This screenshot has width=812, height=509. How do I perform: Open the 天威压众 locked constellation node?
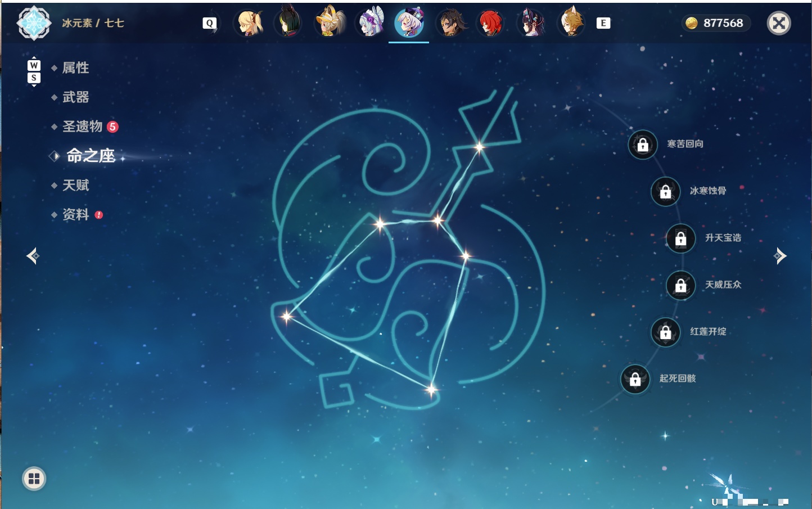coord(681,285)
